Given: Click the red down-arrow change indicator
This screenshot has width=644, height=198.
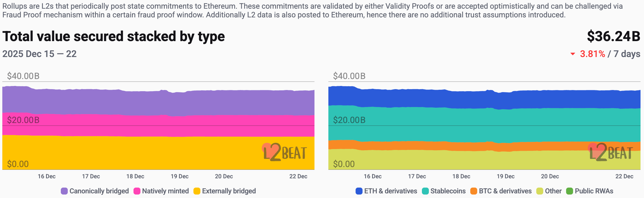Looking at the screenshot, I should (x=572, y=54).
